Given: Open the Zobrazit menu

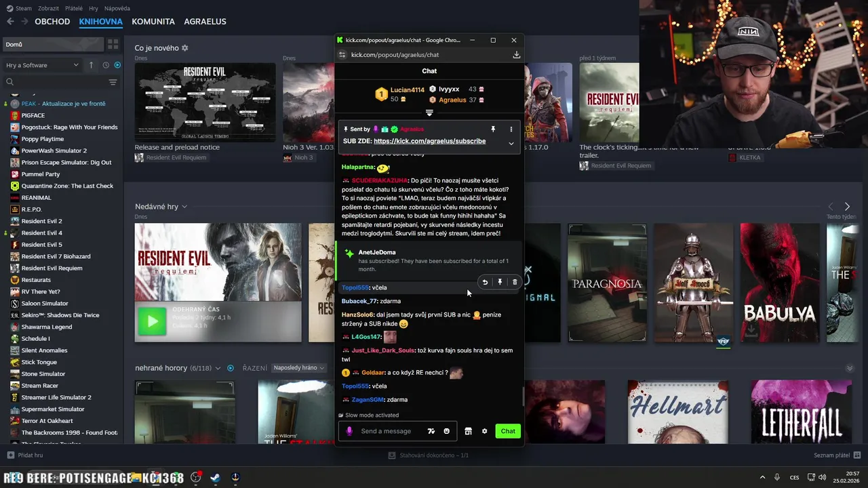Looking at the screenshot, I should click(x=49, y=8).
